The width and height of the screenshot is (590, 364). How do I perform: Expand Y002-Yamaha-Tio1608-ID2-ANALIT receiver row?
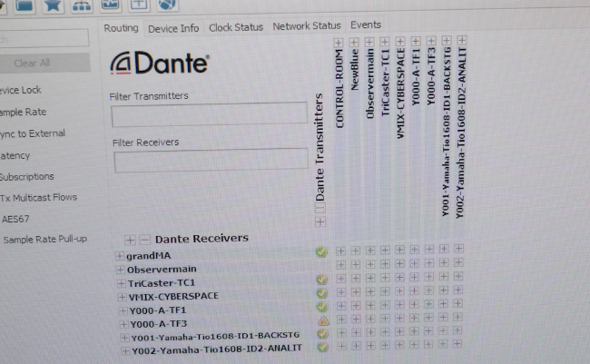pos(125,350)
